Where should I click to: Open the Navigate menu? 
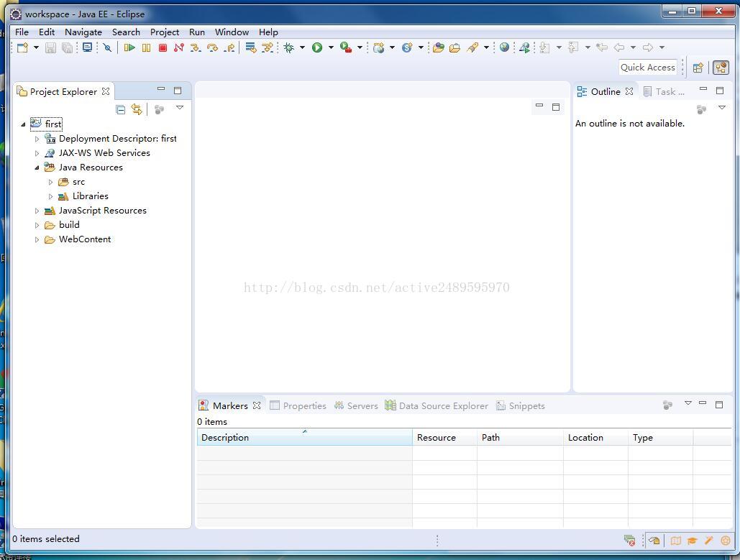83,32
